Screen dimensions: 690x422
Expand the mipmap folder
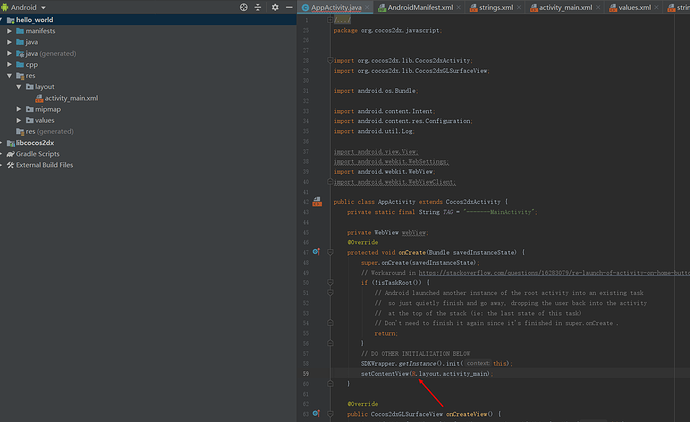[19, 109]
